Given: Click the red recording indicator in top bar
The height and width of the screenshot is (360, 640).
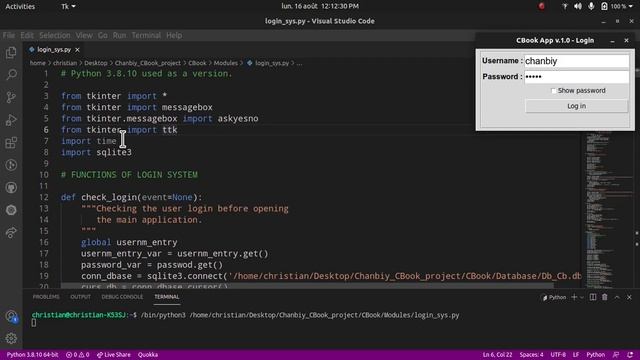Looking at the screenshot, I should (x=542, y=6).
